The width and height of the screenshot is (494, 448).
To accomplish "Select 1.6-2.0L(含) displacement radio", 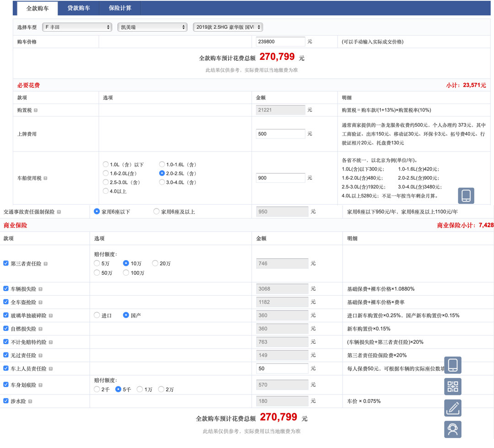I will coord(106,173).
